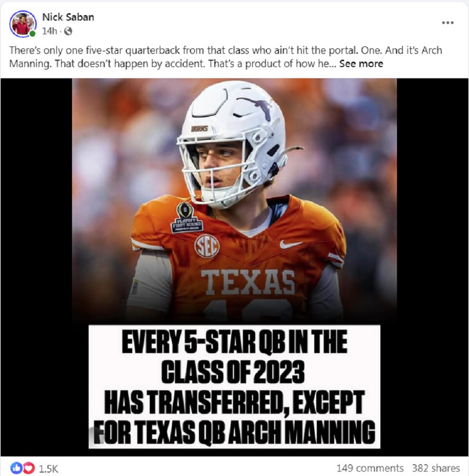This screenshot has height=476, width=469.
Task: Click the public globe privacy icon
Action: [x=68, y=32]
